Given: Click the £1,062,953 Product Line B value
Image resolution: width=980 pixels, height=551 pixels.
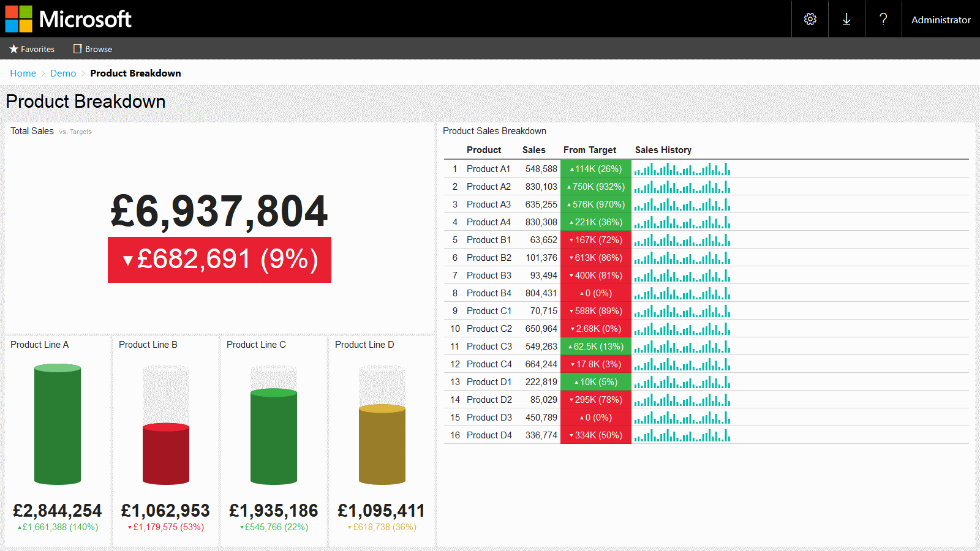Looking at the screenshot, I should tap(165, 511).
